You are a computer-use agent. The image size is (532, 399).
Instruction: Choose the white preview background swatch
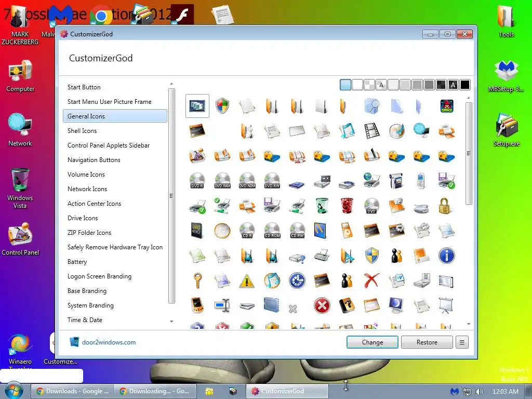357,85
